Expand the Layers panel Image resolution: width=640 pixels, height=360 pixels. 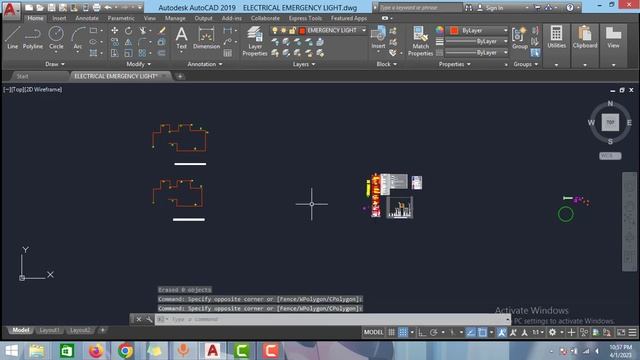[304, 64]
